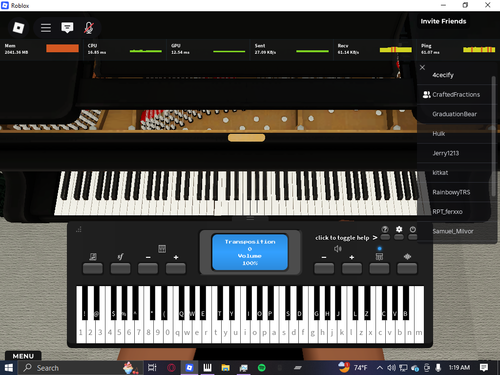Screen dimensions: 500x375
Task: Play the white key labeled q
Action: point(177,332)
